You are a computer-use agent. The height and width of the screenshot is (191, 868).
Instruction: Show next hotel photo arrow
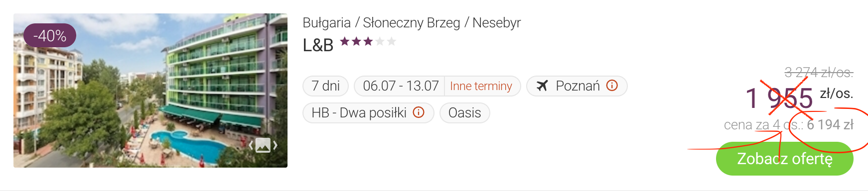(x=275, y=145)
